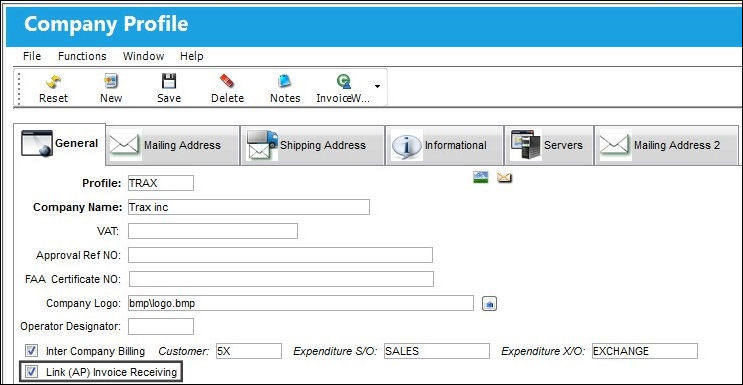Screen dimensions: 743x385
Task: Open the Informational tab
Action: [x=444, y=146]
